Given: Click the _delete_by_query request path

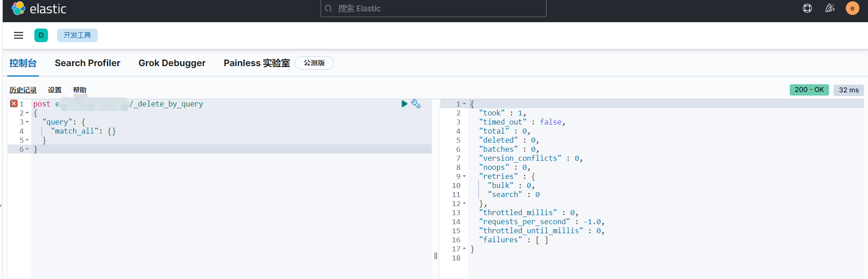Looking at the screenshot, I should click(166, 104).
